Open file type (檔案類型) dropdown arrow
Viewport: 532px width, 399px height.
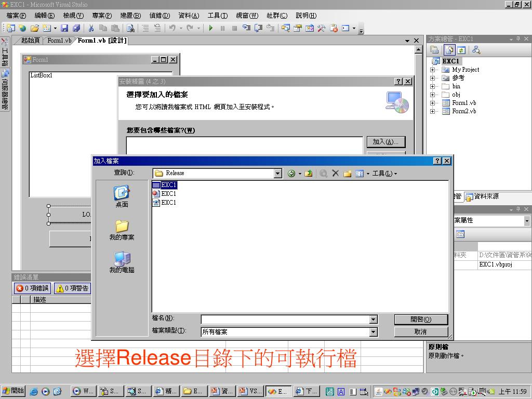click(x=373, y=332)
